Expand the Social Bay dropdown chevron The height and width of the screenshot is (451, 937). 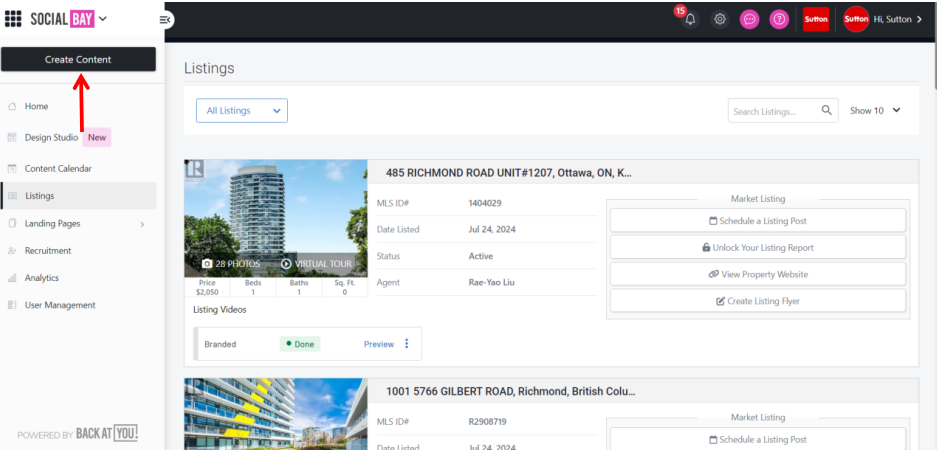pyautogui.click(x=103, y=19)
